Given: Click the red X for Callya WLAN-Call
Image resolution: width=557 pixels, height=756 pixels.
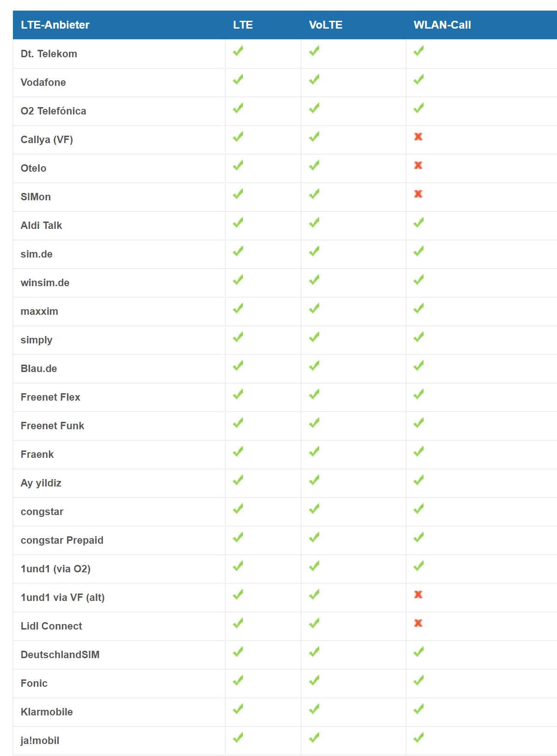Looking at the screenshot, I should (418, 137).
